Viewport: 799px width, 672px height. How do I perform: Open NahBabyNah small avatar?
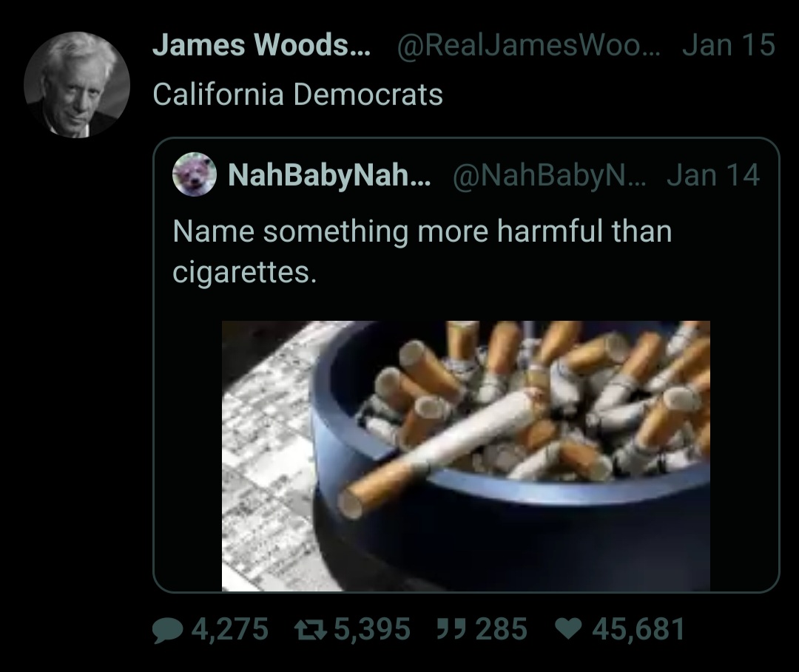[194, 174]
